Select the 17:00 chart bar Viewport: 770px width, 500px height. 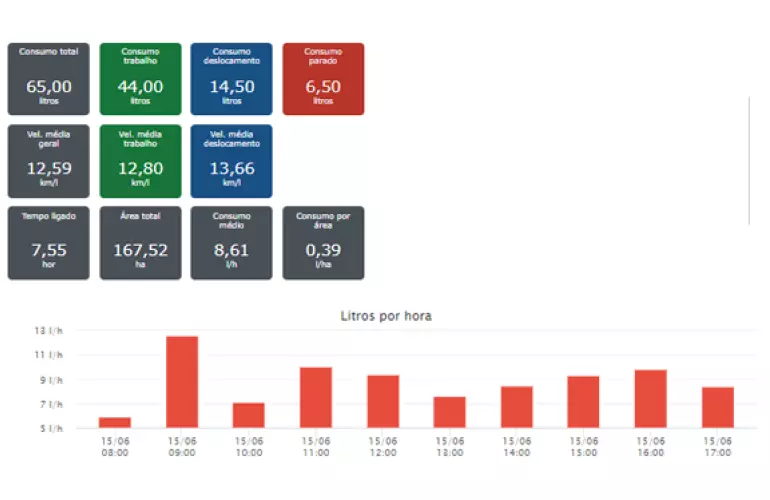pos(718,407)
